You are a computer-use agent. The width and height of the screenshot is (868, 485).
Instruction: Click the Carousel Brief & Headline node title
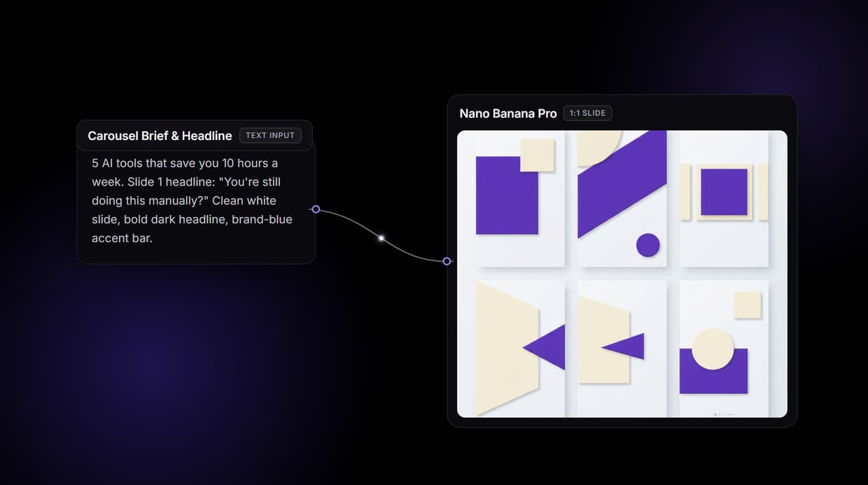[x=160, y=136]
